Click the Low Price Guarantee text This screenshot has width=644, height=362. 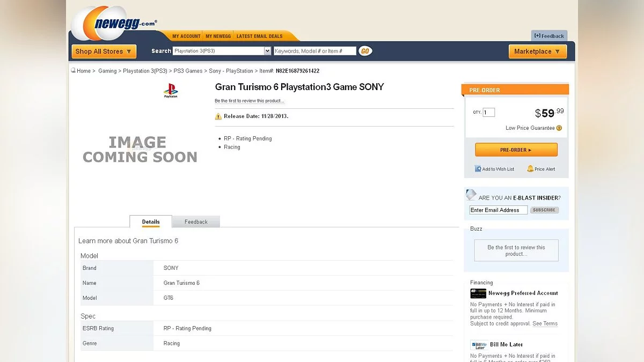tap(530, 128)
